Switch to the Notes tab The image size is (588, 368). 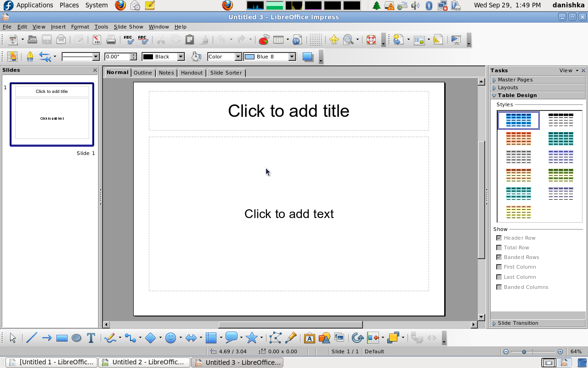click(166, 73)
